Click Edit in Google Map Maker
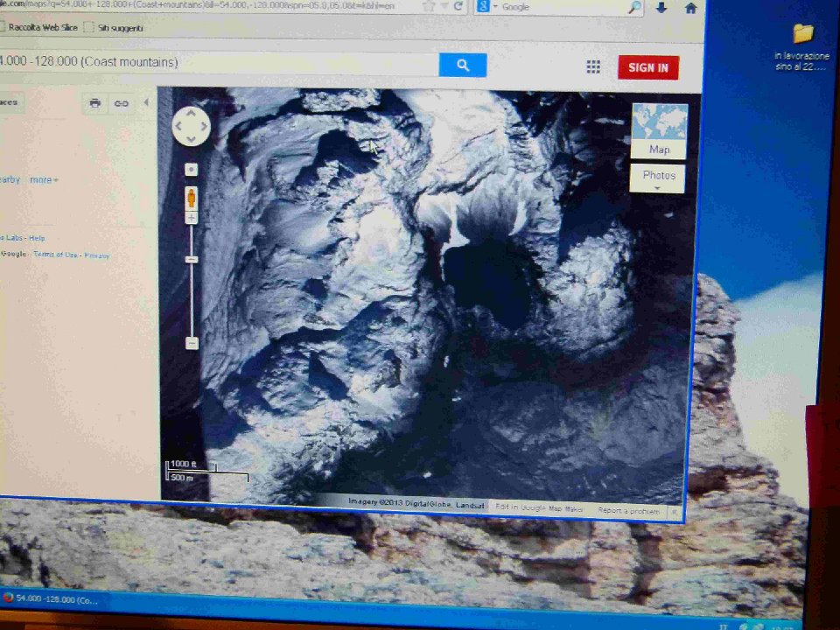Viewport: 840px width, 630px height. 538,507
